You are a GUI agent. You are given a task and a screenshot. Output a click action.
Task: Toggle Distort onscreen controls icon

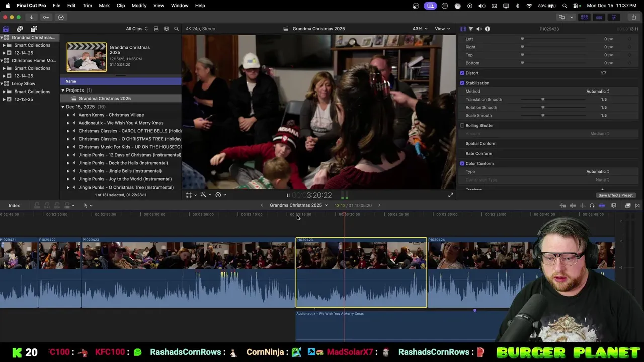[x=604, y=73]
